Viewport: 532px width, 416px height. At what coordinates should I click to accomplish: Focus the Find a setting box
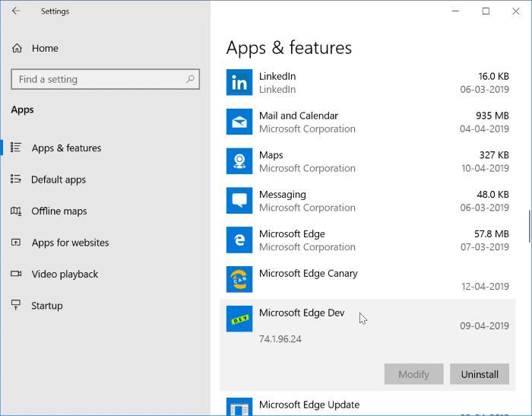[x=105, y=79]
